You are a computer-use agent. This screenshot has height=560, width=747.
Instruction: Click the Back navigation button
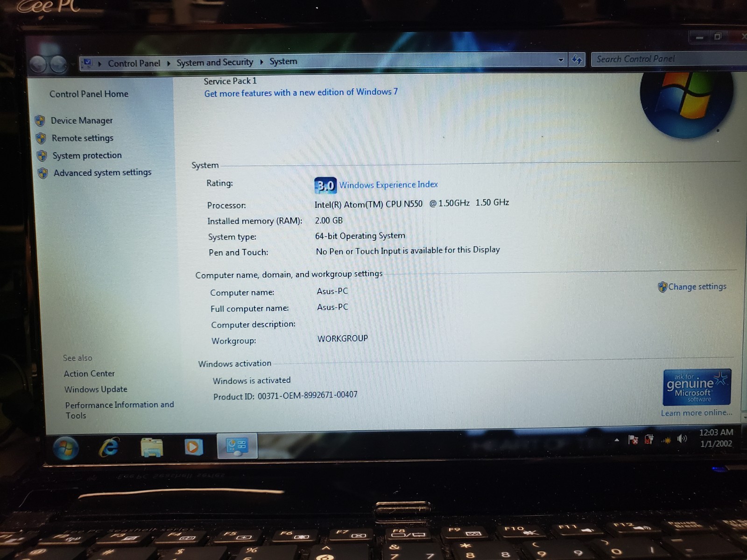coord(39,64)
